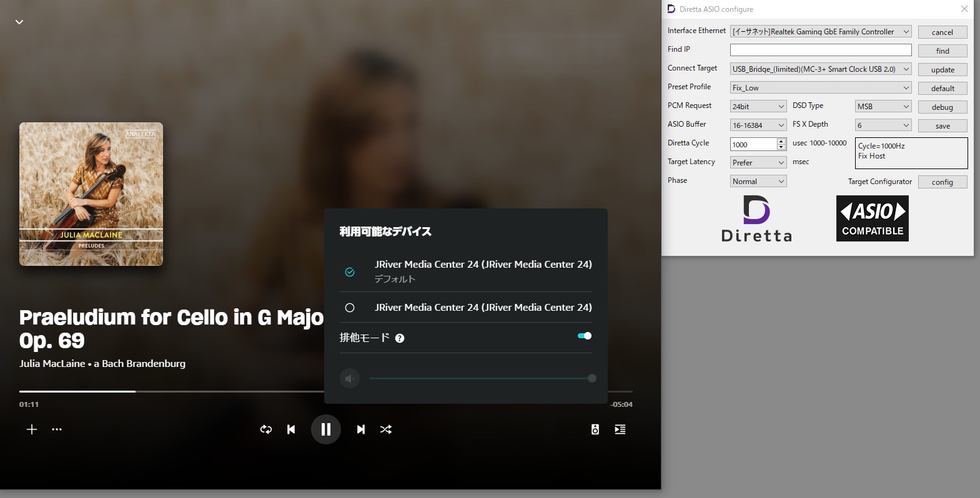Skip to previous track
The width and height of the screenshot is (980, 498).
click(291, 429)
